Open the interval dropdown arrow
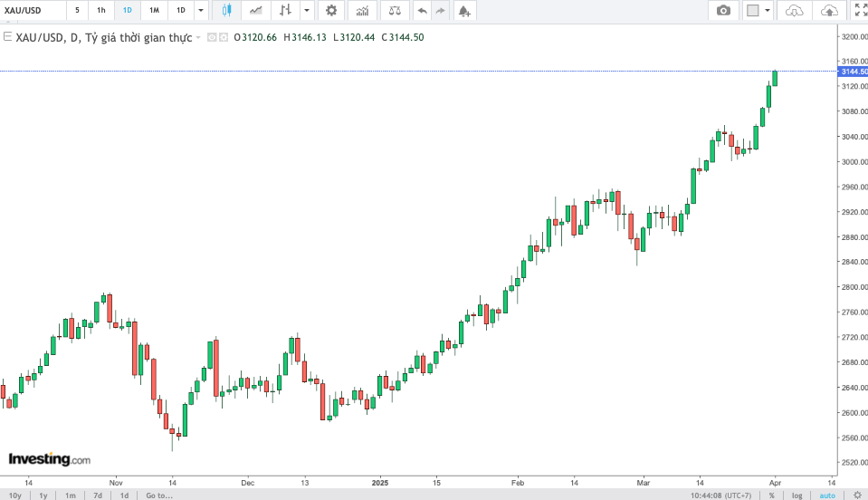 pyautogui.click(x=201, y=11)
